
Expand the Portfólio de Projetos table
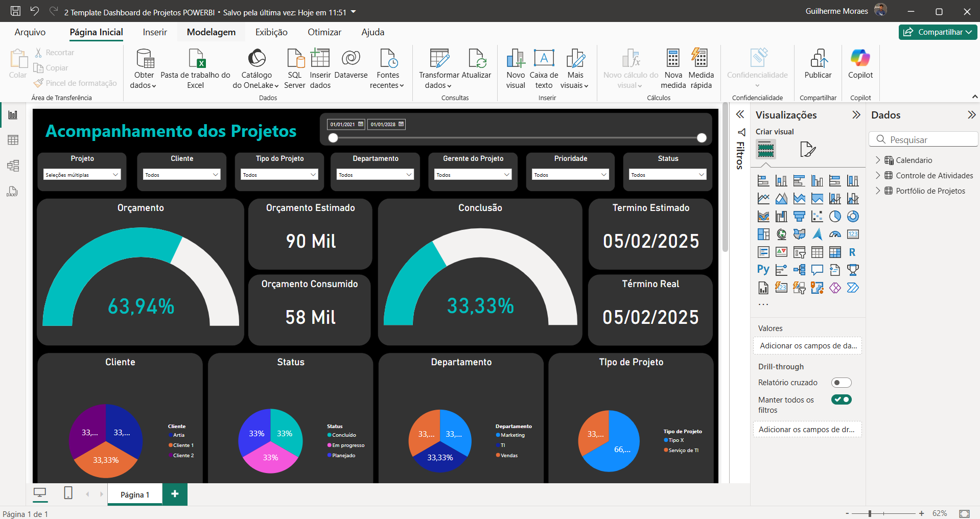tap(878, 191)
